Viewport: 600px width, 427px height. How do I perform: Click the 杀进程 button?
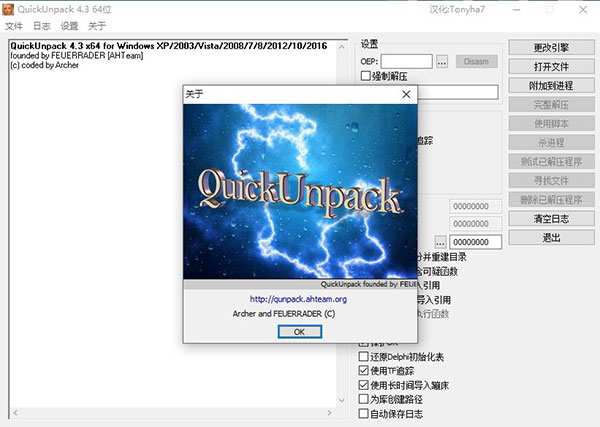[551, 143]
